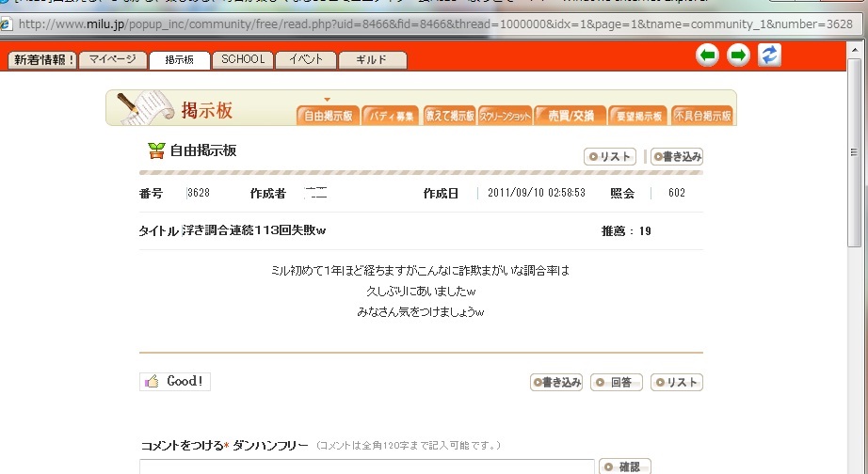Click the green forward arrow icon
868x474 pixels.
(x=738, y=55)
